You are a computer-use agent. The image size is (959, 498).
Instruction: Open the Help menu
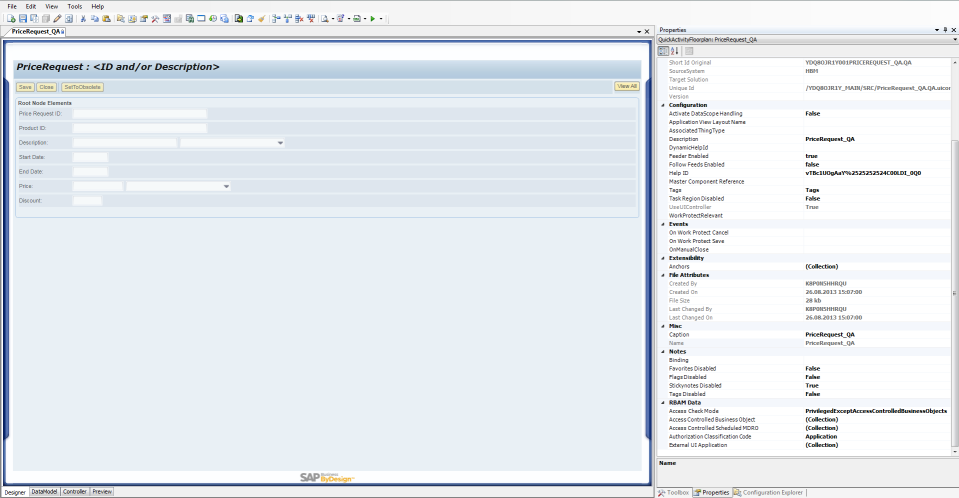coord(98,6)
